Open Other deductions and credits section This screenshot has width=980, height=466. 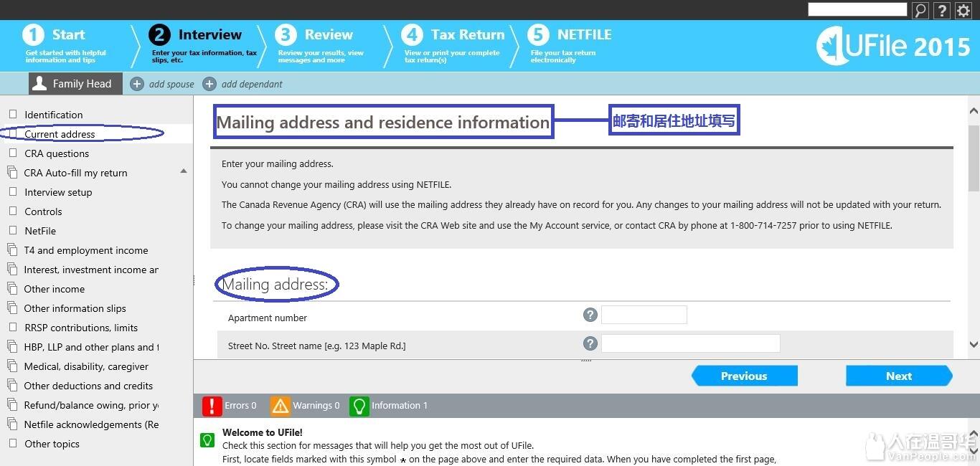(88, 386)
